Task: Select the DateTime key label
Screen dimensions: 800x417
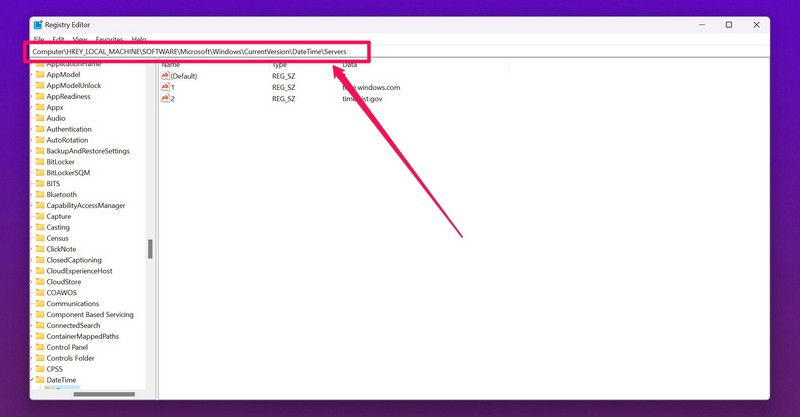Action: tap(61, 380)
